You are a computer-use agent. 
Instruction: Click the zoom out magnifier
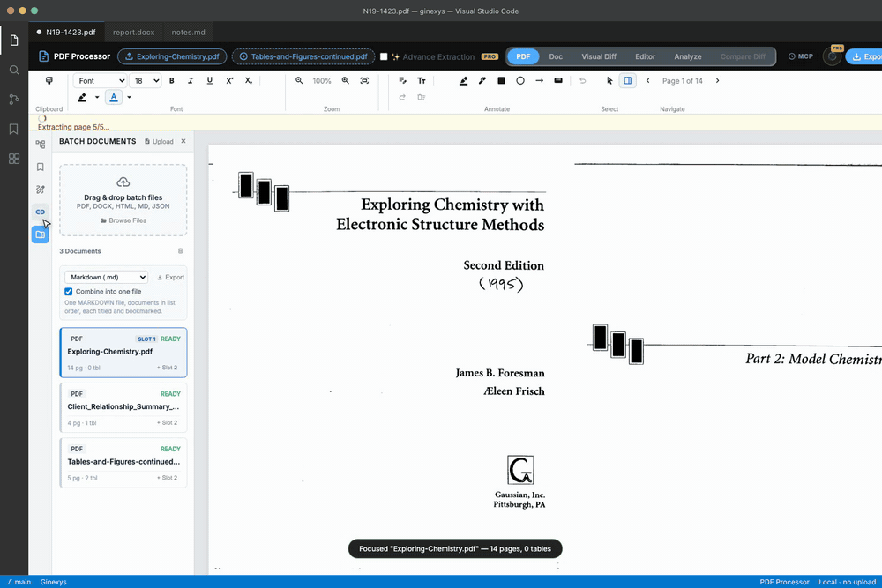[x=299, y=81]
